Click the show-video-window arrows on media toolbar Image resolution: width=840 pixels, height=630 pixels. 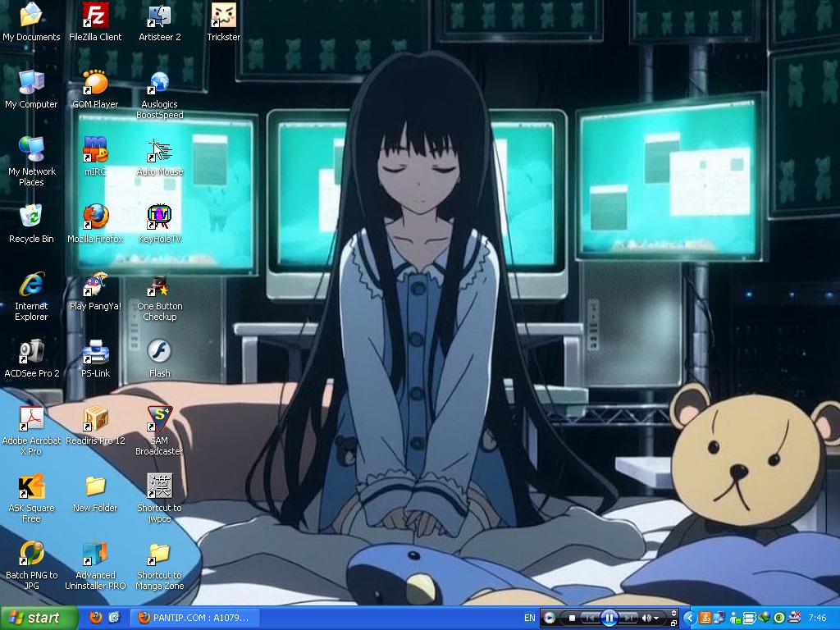pyautogui.click(x=674, y=613)
